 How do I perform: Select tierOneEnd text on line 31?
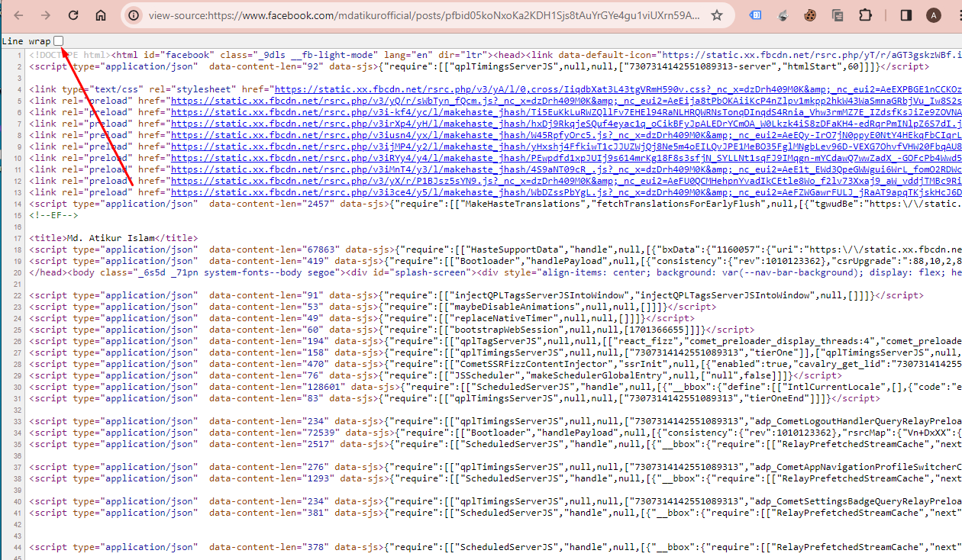778,398
